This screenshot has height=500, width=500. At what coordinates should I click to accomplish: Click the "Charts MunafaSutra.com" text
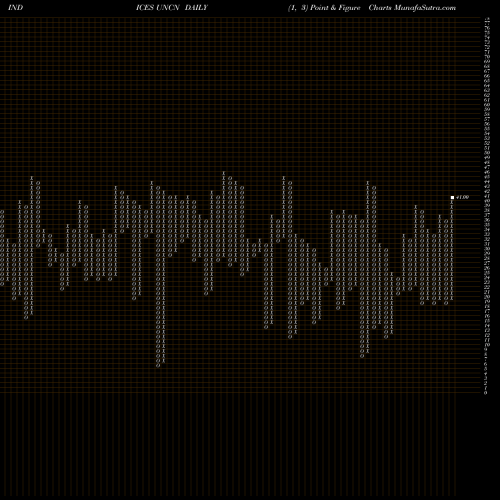[412, 8]
